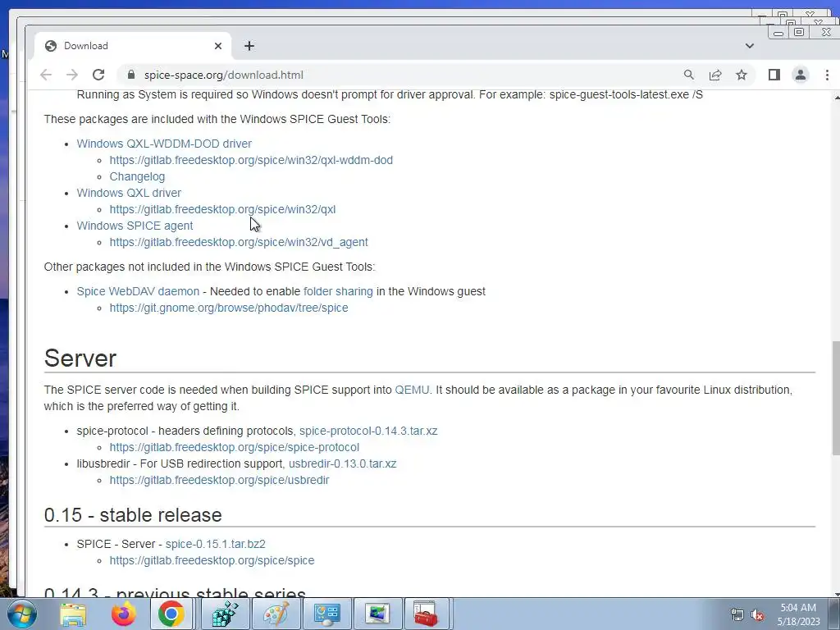Open the Windows QXL driver link
840x630 pixels.
pos(129,193)
